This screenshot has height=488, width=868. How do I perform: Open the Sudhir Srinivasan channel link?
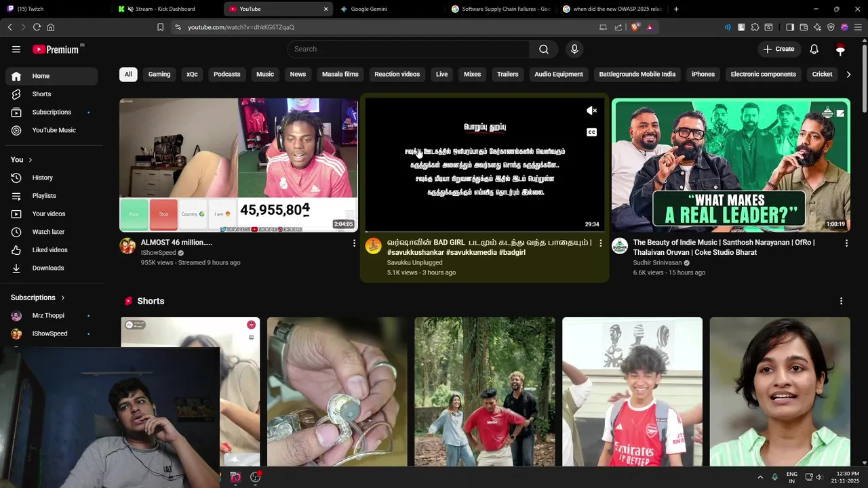pyautogui.click(x=657, y=262)
